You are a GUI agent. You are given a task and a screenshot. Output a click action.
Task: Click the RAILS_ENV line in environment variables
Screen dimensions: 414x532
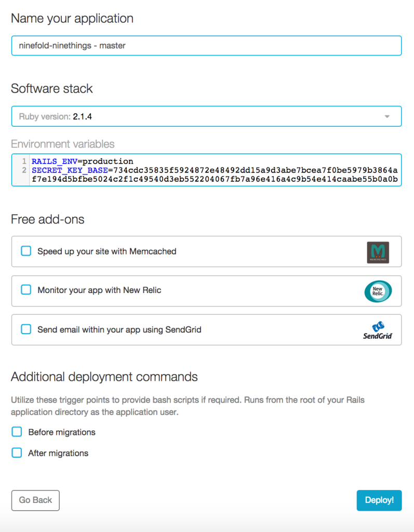[83, 161]
